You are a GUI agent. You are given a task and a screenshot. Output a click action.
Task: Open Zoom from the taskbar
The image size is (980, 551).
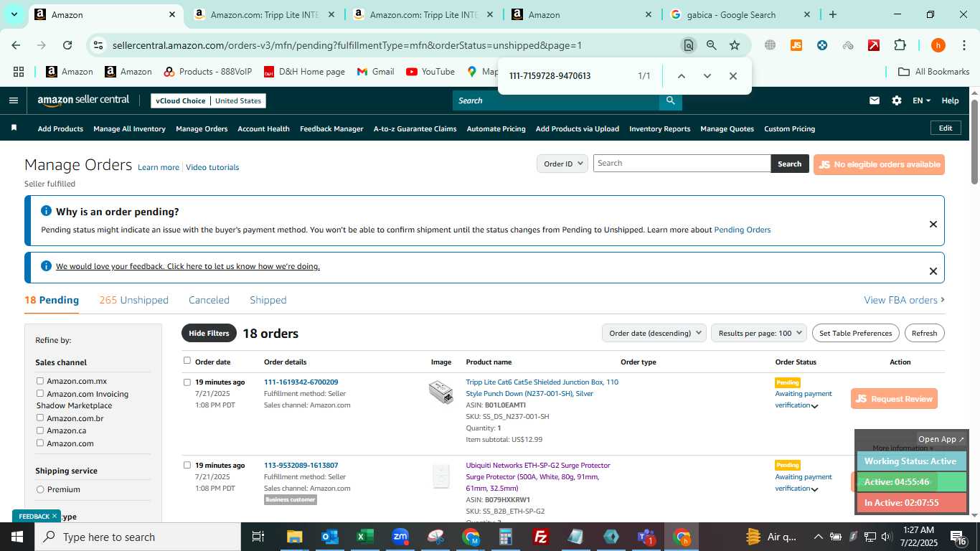coord(400,537)
